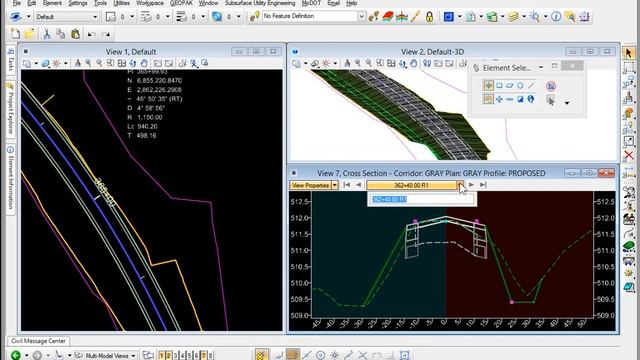Click the Element Information (i) icon
This screenshot has width=640, height=360.
556,16
